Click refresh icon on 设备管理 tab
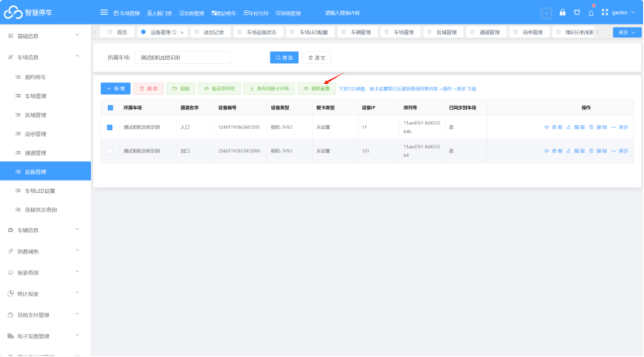The height and width of the screenshot is (357, 644). pyautogui.click(x=175, y=32)
